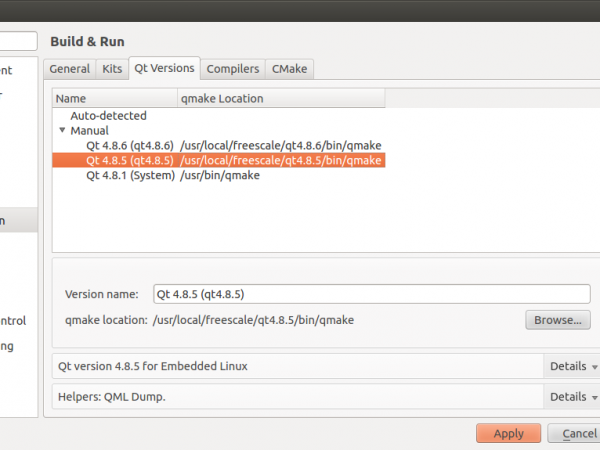600x450 pixels.
Task: Select the Auto-detected tree entry
Action: click(x=108, y=116)
